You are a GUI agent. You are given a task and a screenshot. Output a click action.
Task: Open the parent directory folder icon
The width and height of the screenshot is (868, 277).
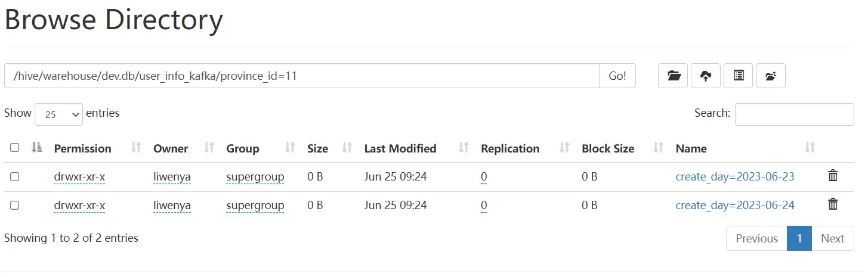771,76
